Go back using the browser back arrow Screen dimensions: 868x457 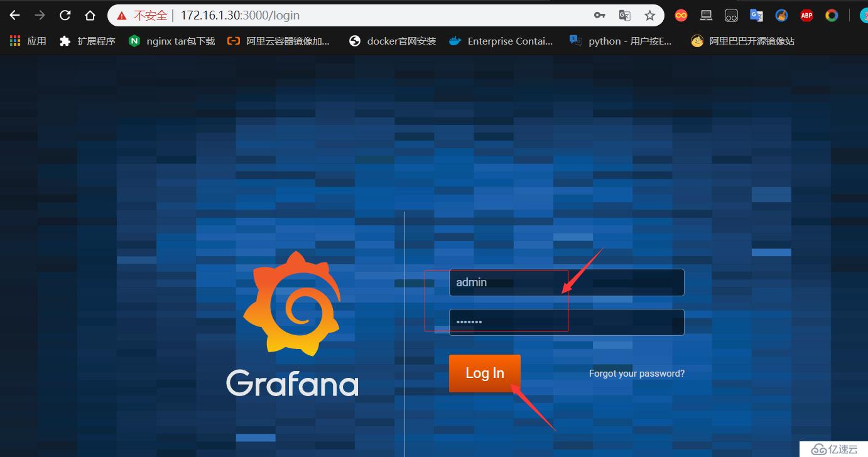point(15,15)
